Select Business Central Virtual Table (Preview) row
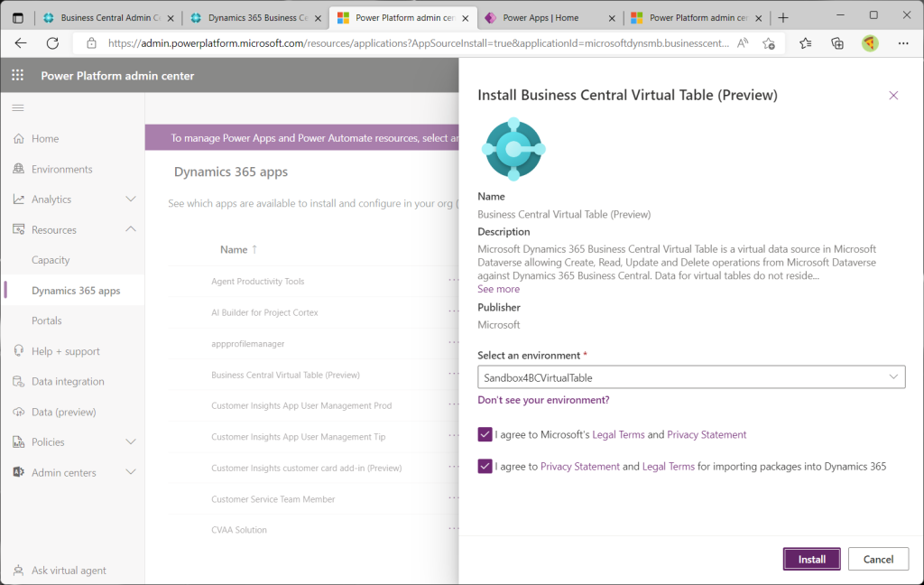Image resolution: width=924 pixels, height=585 pixels. coord(285,375)
